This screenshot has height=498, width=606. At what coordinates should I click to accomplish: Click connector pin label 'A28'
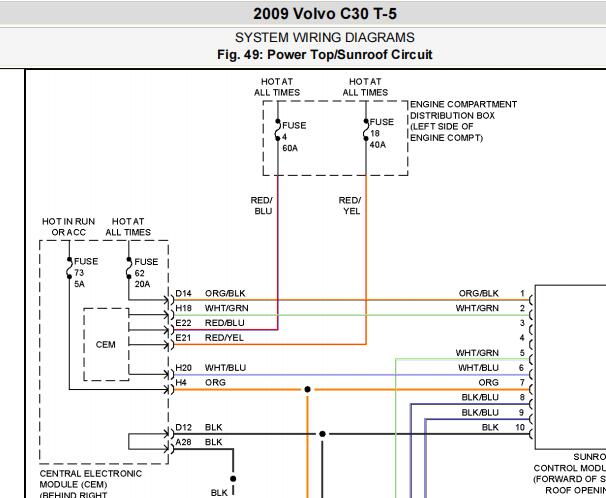coord(183,442)
